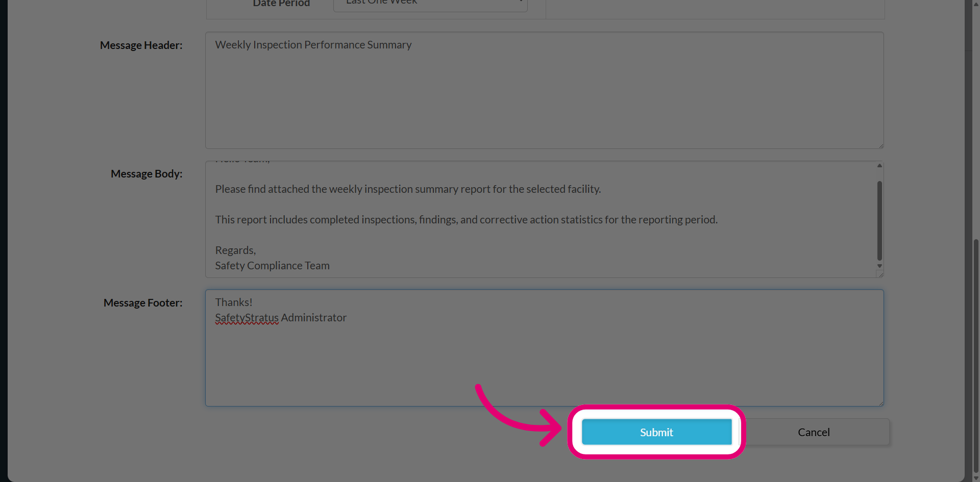Click the page scrollbar down arrow
This screenshot has height=482, width=980.
(x=976, y=478)
